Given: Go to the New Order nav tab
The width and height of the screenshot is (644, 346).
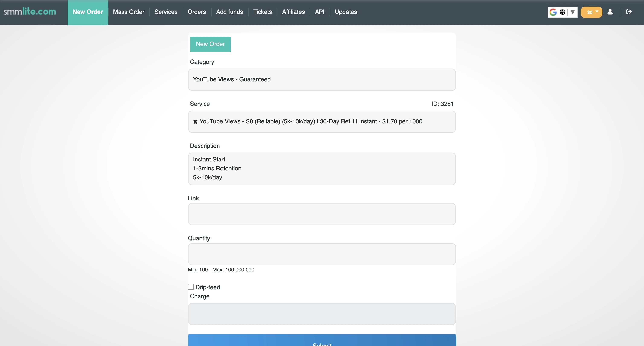Looking at the screenshot, I should point(88,12).
